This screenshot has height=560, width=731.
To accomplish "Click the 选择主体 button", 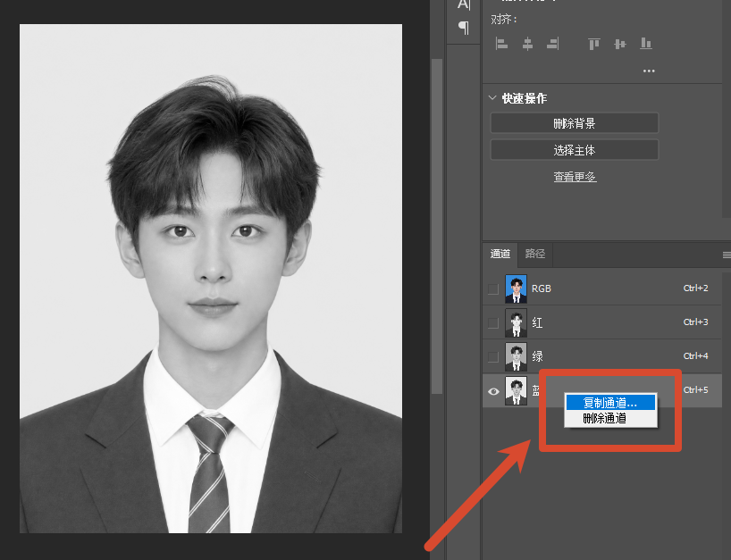I will click(x=575, y=150).
